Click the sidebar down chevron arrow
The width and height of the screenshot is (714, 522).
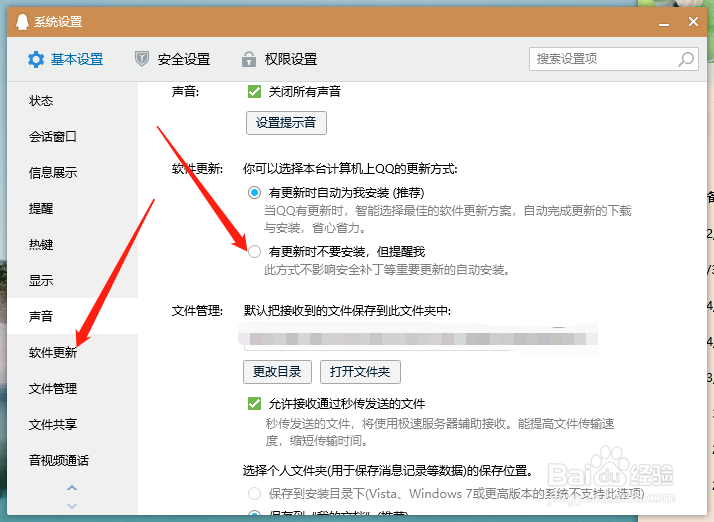tap(72, 506)
